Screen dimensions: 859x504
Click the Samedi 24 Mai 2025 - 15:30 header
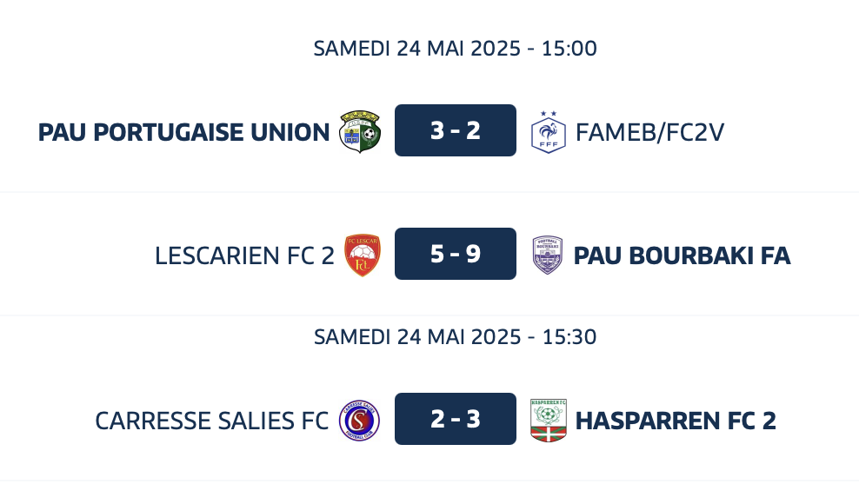[x=456, y=337]
